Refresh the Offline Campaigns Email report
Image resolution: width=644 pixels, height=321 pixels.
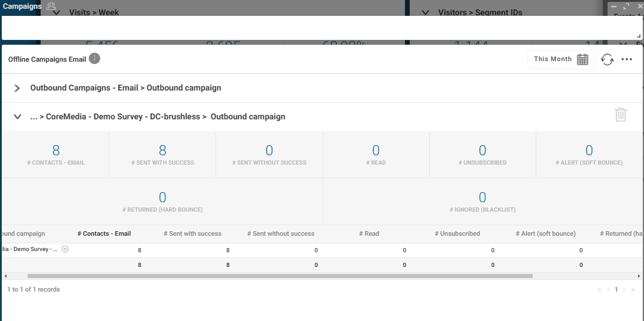tap(607, 59)
